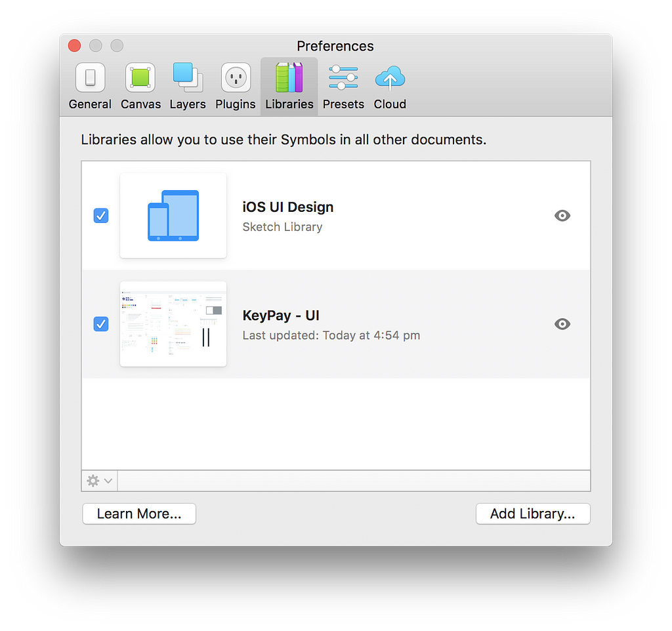672x631 pixels.
Task: Open the General preferences pane
Action: click(x=90, y=86)
